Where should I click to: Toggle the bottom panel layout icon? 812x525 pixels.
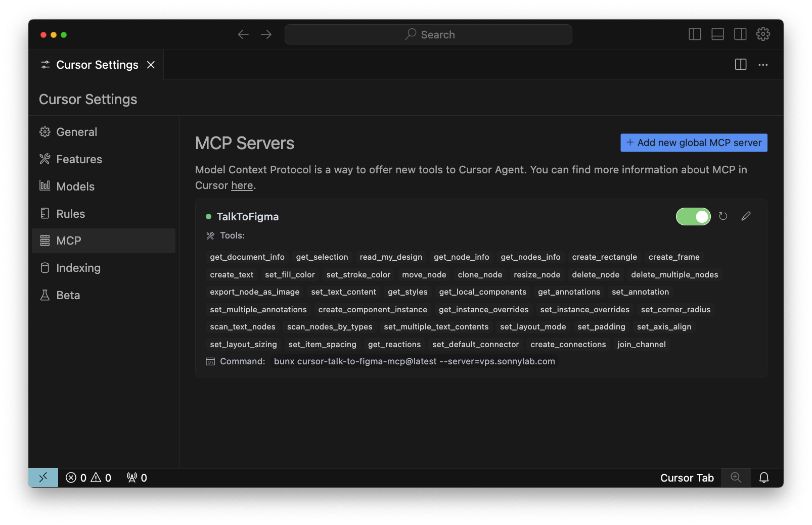click(717, 34)
